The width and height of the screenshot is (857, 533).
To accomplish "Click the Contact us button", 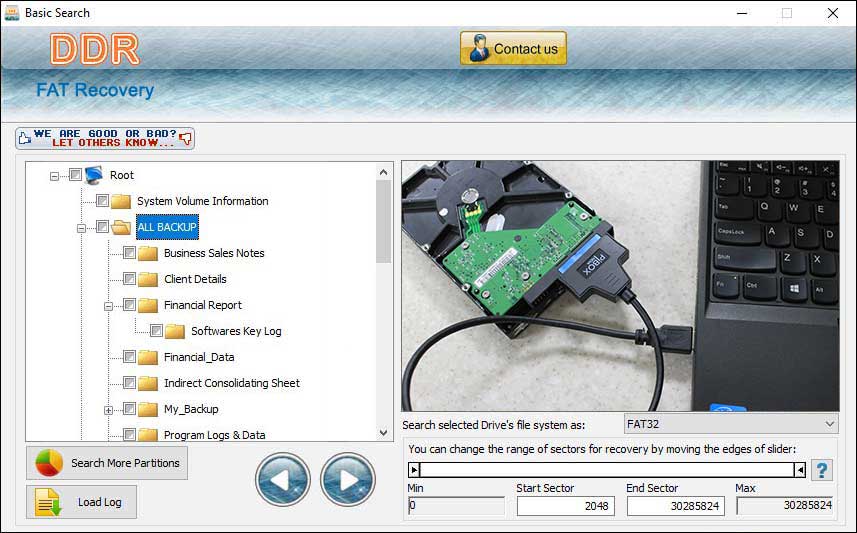I will [x=513, y=48].
